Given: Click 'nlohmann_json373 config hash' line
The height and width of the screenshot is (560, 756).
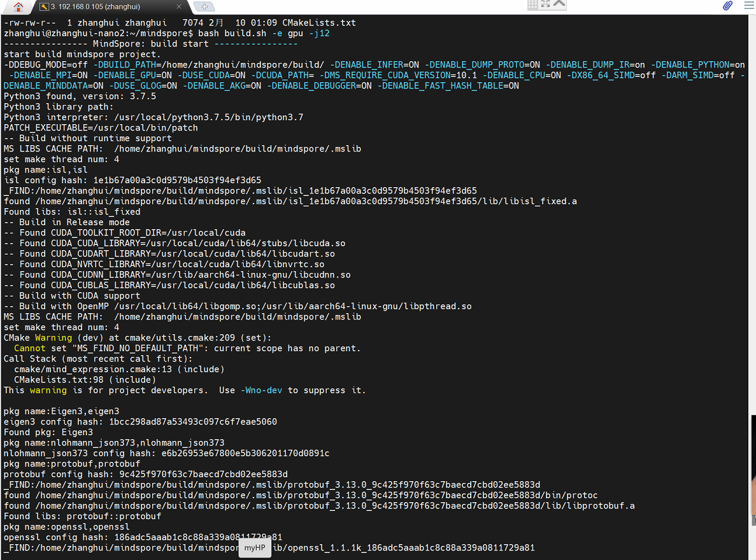Looking at the screenshot, I should (x=166, y=454).
